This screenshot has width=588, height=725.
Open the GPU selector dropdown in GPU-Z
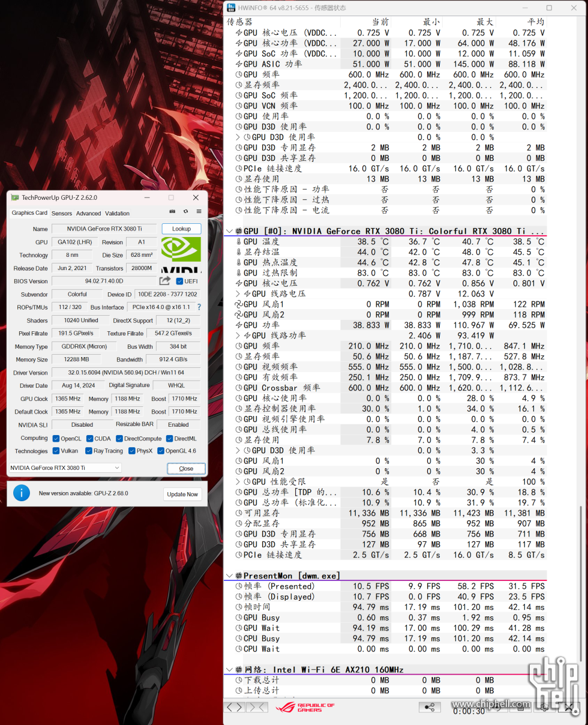pos(65,468)
